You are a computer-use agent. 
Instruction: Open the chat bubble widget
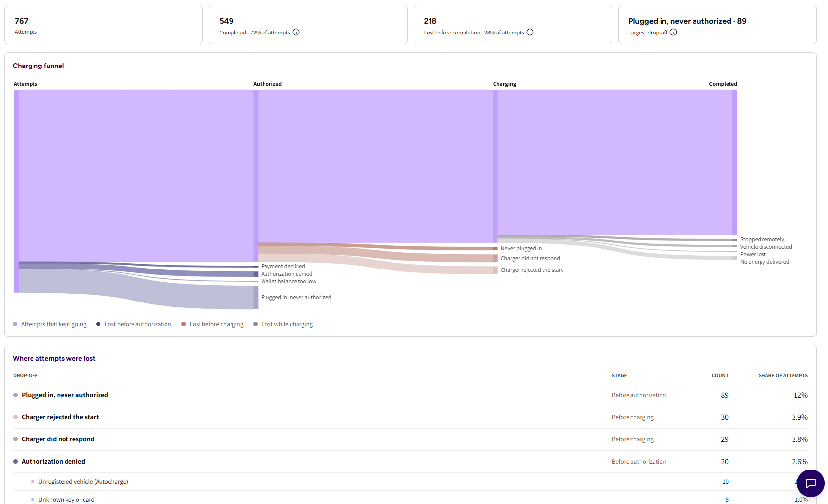click(x=810, y=483)
